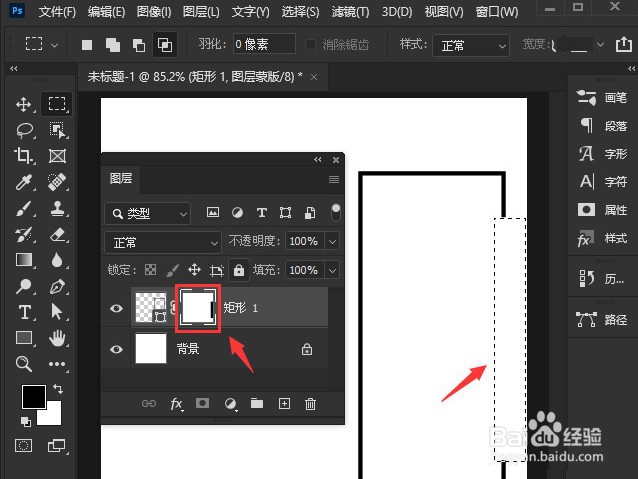638x479 pixels.
Task: Toggle Quick Mask mode
Action: [x=23, y=446]
